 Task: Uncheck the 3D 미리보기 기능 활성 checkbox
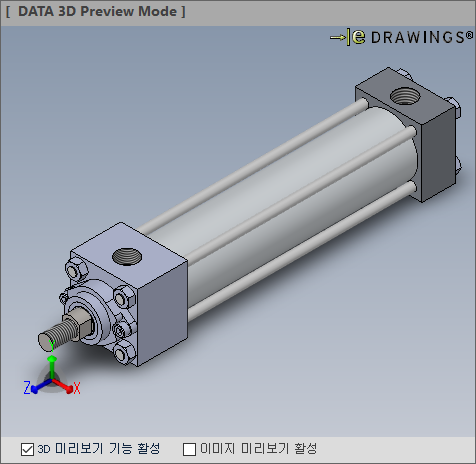(x=27, y=449)
